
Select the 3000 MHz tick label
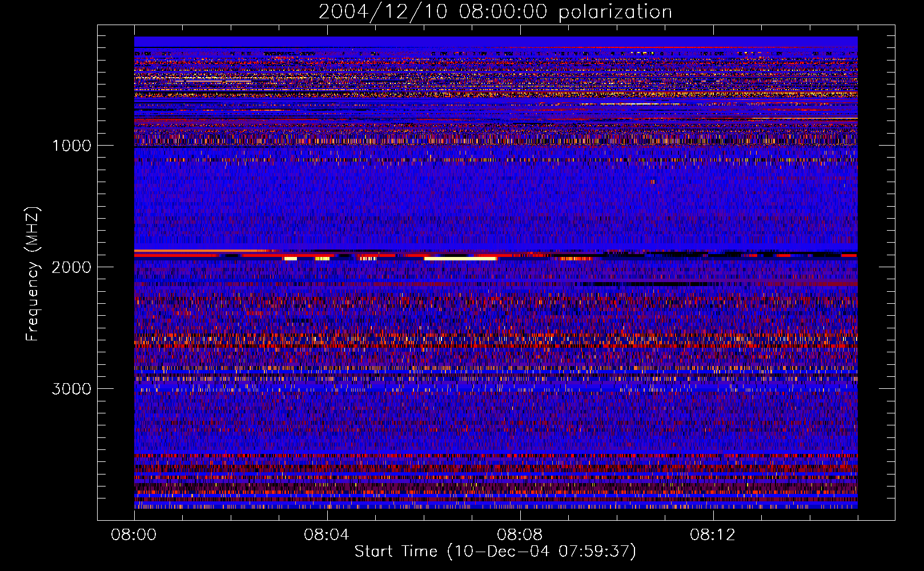pyautogui.click(x=71, y=389)
